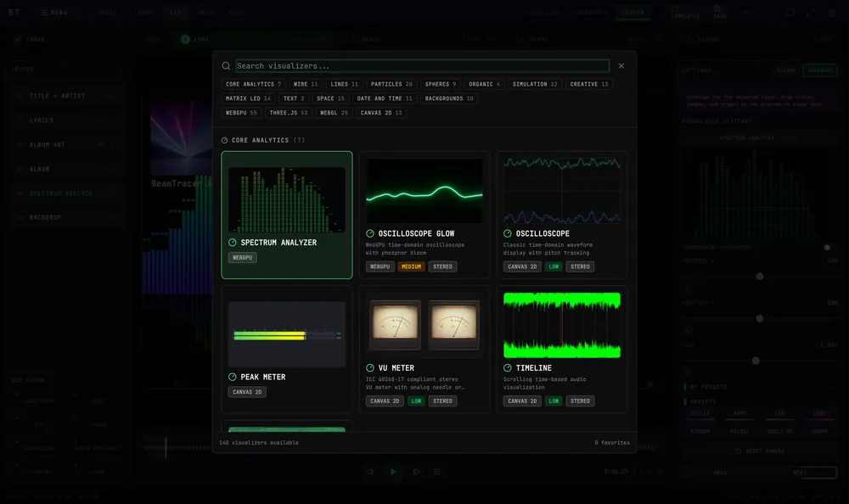Switch to the Wizard settings tab
The image size is (849, 504).
pos(786,70)
